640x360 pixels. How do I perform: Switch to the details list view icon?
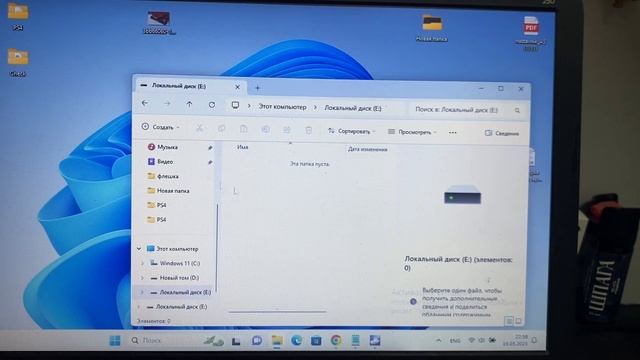pos(509,321)
